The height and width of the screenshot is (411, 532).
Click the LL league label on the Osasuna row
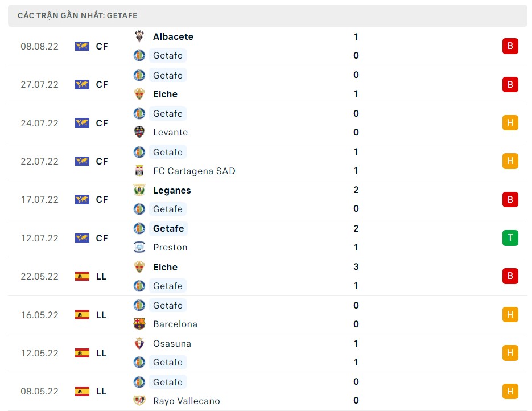tap(101, 353)
